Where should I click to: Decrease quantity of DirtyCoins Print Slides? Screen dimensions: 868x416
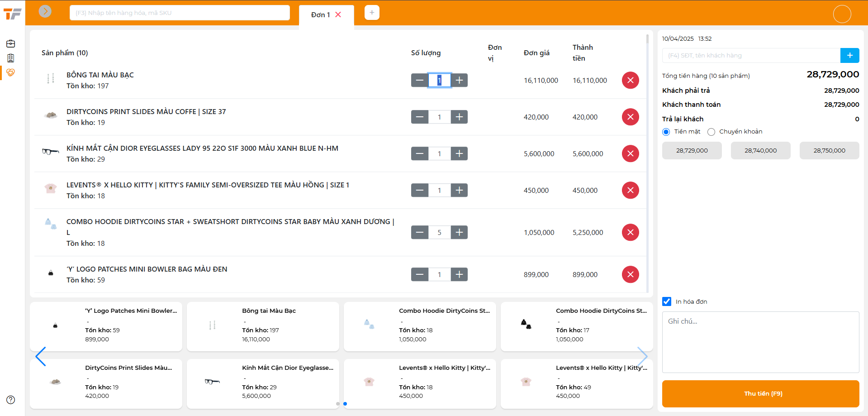click(x=419, y=117)
